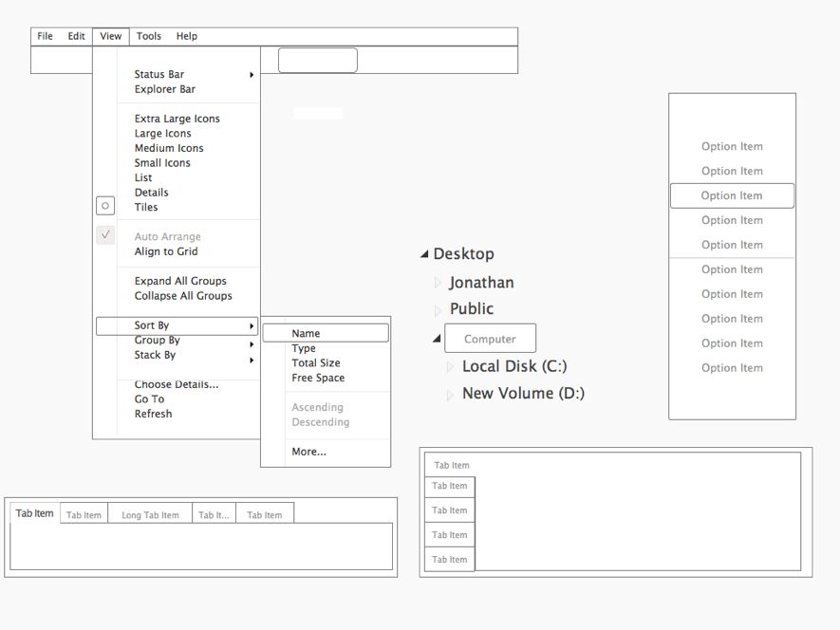Switch to List view
This screenshot has height=630, width=840.
click(x=143, y=177)
